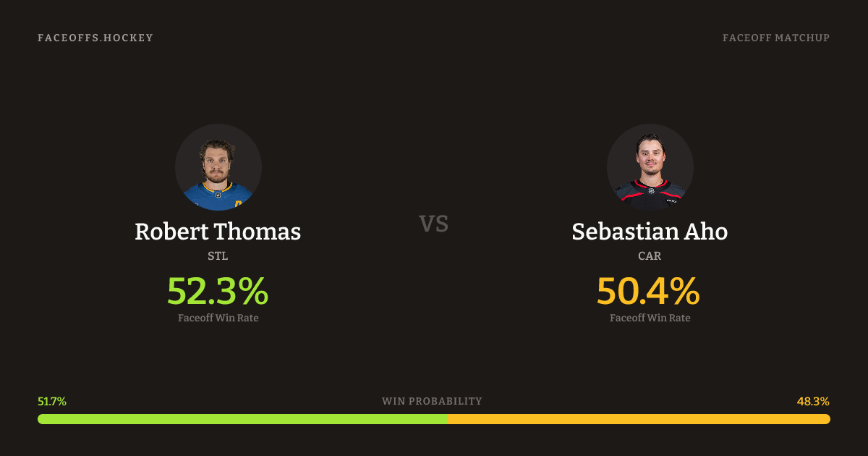Click the FACEOFFS.HOCKEY site logo text
This screenshot has height=456, width=868.
point(95,38)
